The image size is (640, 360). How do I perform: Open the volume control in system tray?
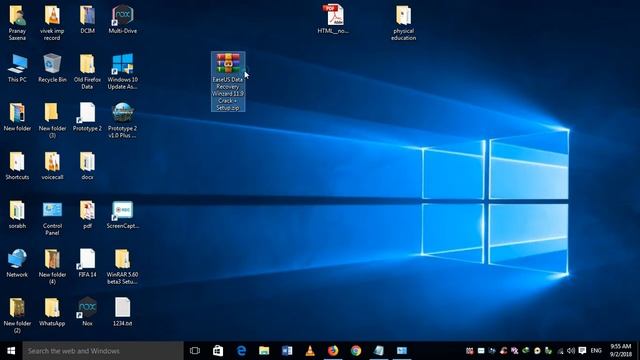coord(571,351)
